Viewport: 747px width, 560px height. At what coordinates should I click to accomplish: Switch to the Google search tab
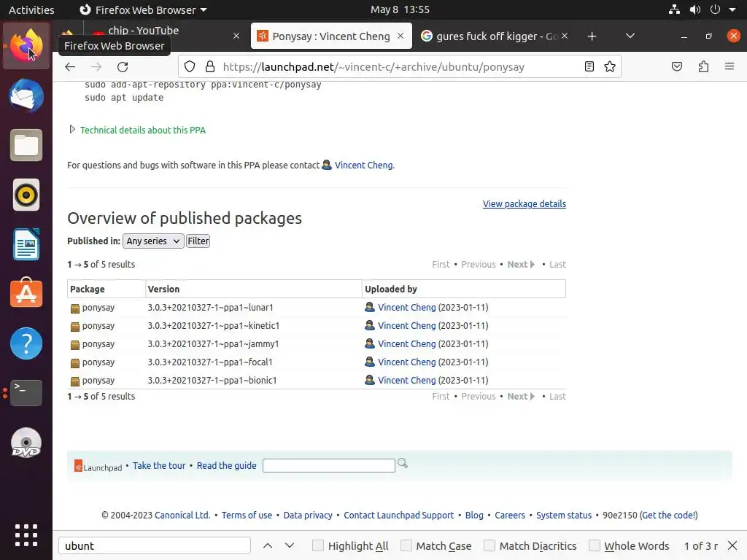pos(495,36)
